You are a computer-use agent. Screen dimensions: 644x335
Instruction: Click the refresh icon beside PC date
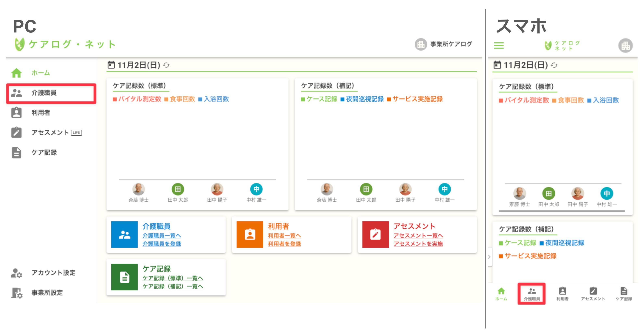[x=166, y=65]
